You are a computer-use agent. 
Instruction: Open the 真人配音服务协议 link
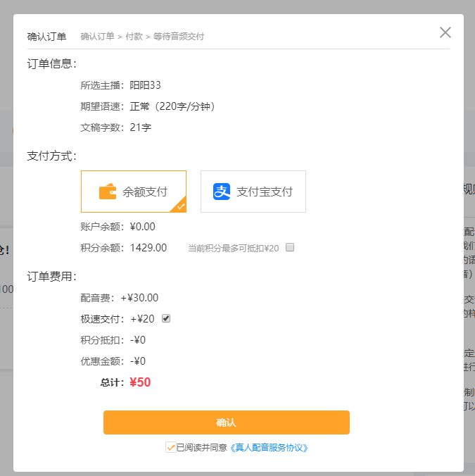tap(270, 447)
